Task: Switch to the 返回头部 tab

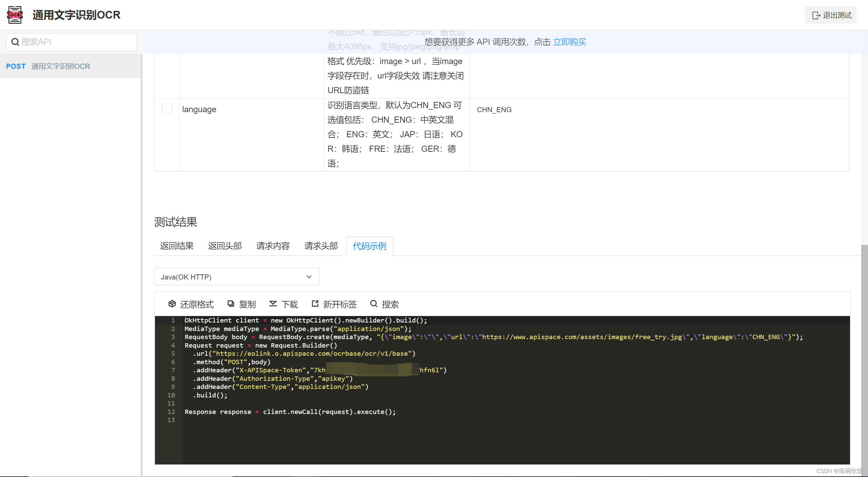Action: [x=225, y=246]
